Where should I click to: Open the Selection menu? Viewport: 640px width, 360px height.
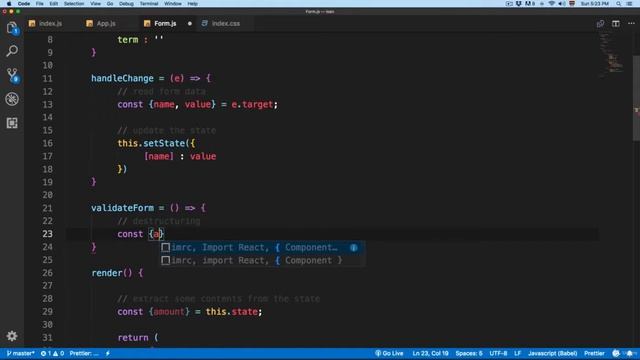pos(74,4)
